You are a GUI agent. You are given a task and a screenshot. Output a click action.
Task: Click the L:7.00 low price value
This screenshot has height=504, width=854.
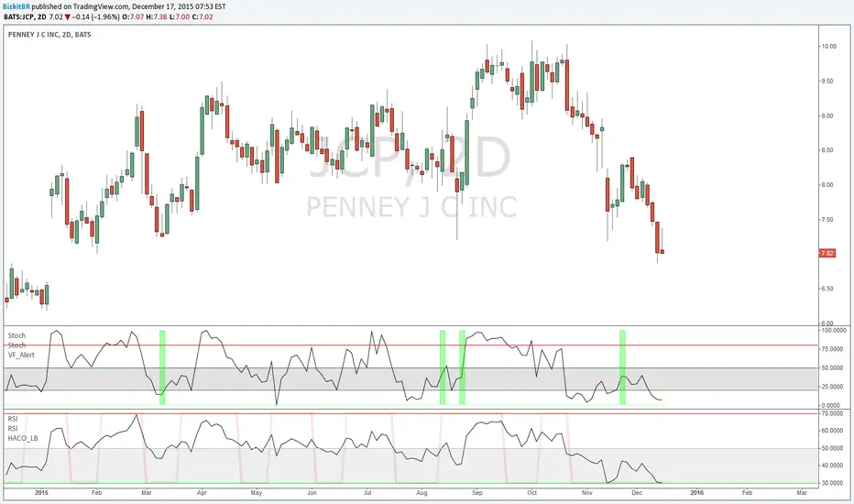click(x=180, y=16)
